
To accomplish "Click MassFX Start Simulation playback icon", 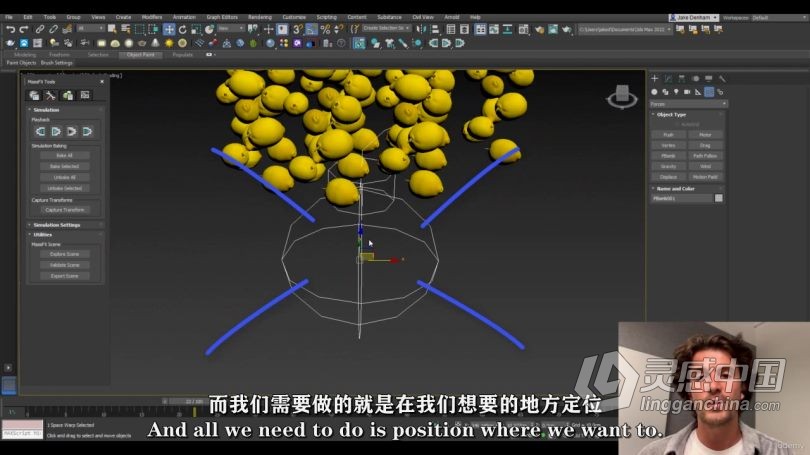I will point(56,132).
